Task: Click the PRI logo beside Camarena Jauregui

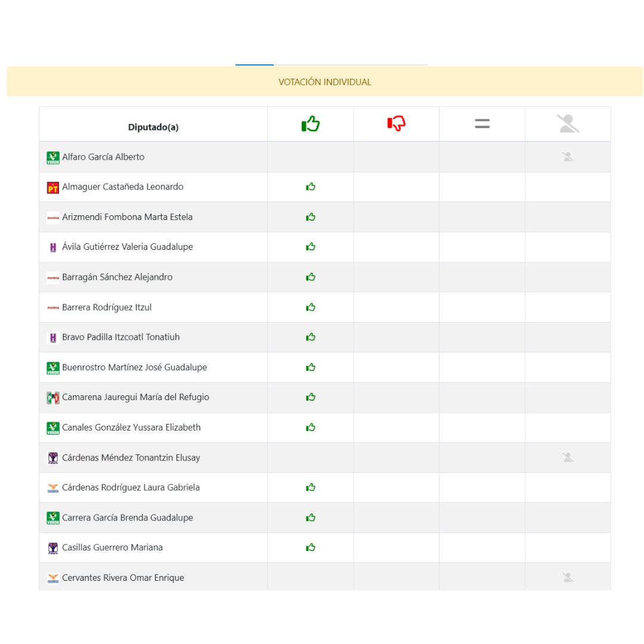Action: (x=53, y=398)
